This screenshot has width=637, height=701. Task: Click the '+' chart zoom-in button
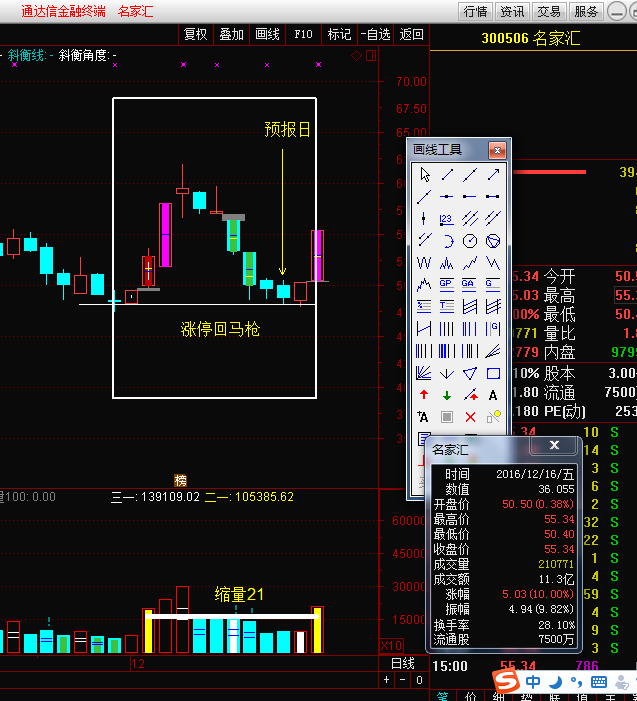pyautogui.click(x=387, y=680)
